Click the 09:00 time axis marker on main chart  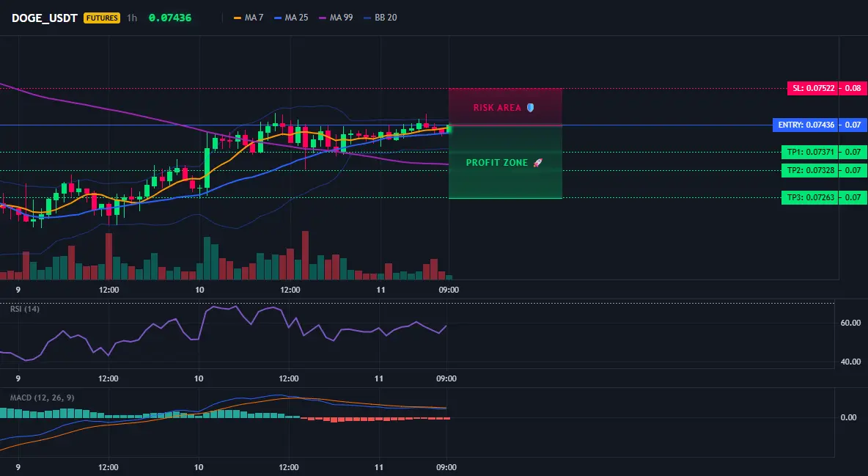[449, 290]
